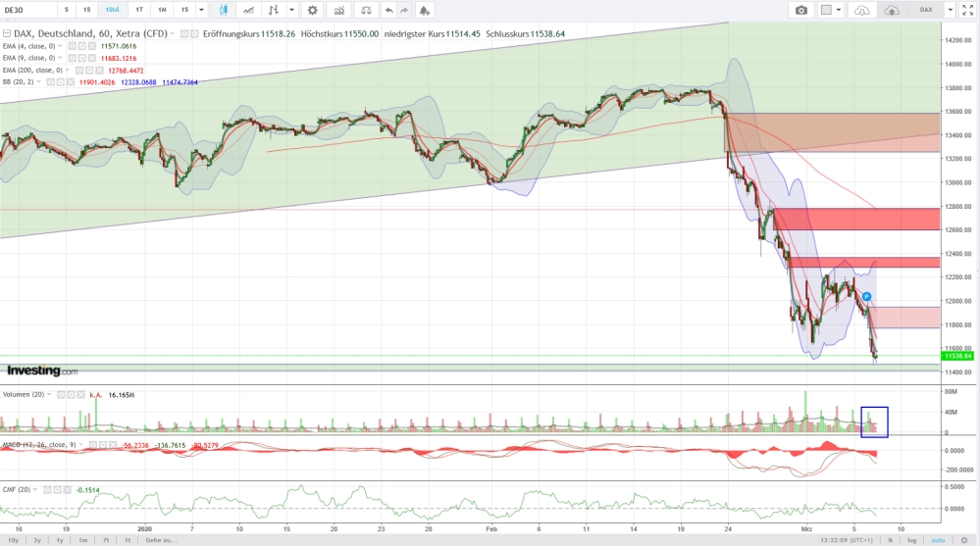Hide the EMA 9 indicator line
Screen dimensions: 980x546
click(x=72, y=58)
